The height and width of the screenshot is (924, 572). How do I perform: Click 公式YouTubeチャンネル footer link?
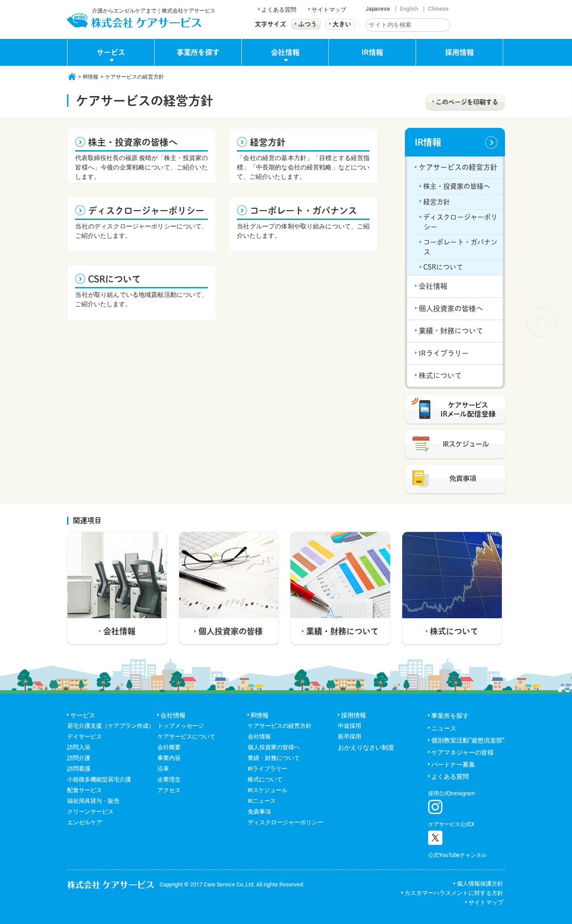point(457,855)
